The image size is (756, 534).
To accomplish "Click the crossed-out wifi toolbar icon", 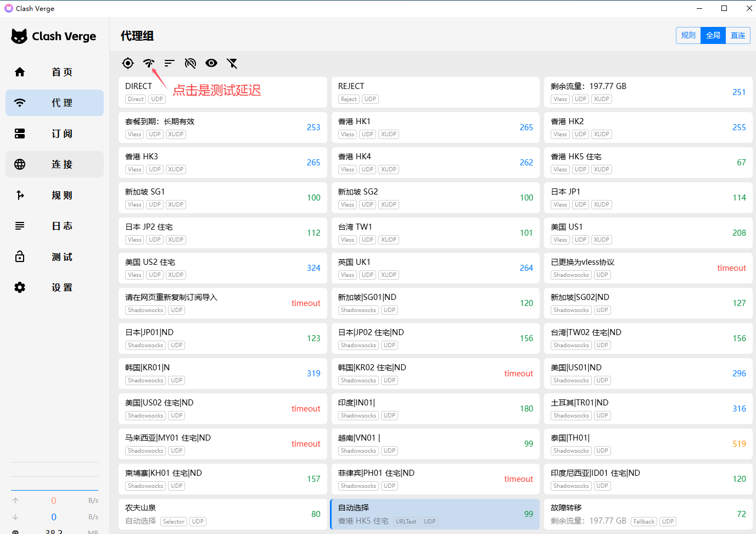I will [x=191, y=63].
